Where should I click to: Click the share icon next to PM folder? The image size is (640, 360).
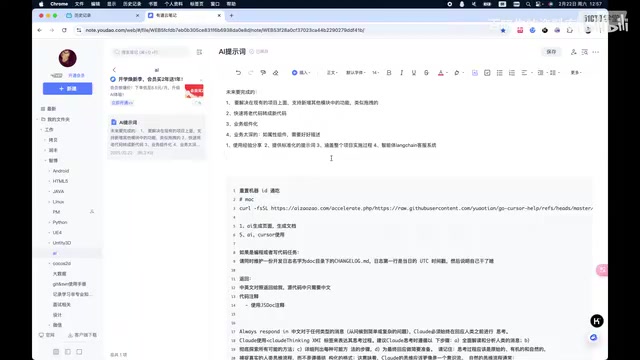point(92,212)
